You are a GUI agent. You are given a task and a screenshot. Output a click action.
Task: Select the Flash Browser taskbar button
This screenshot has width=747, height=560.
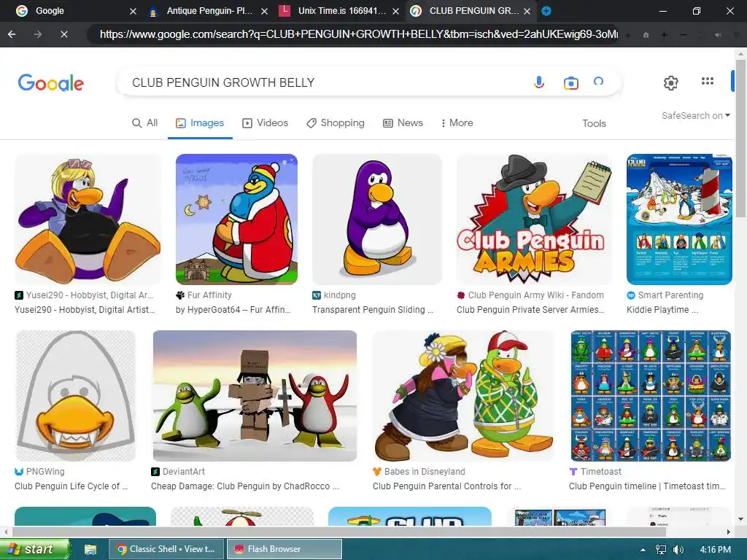pos(284,549)
